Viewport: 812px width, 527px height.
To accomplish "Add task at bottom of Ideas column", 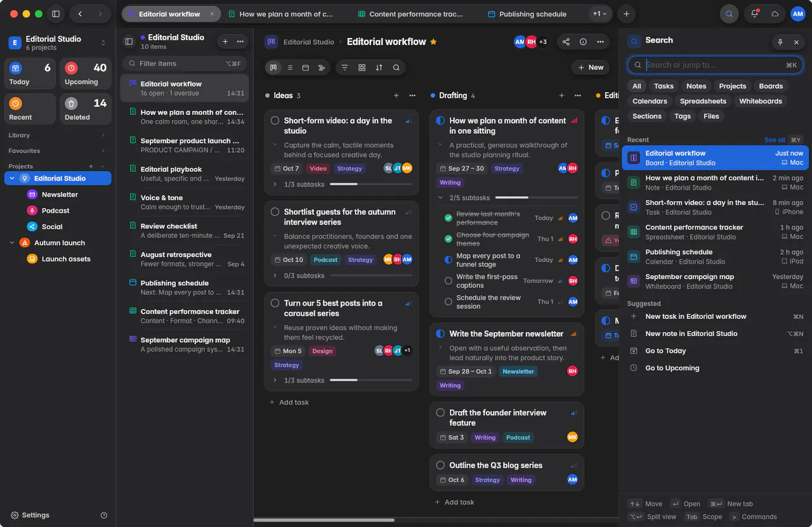I will 289,403.
